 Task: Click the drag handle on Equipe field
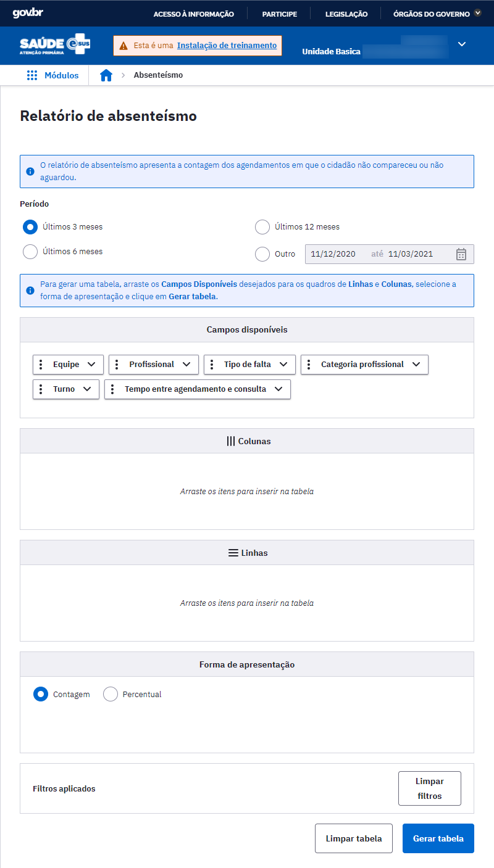point(41,365)
